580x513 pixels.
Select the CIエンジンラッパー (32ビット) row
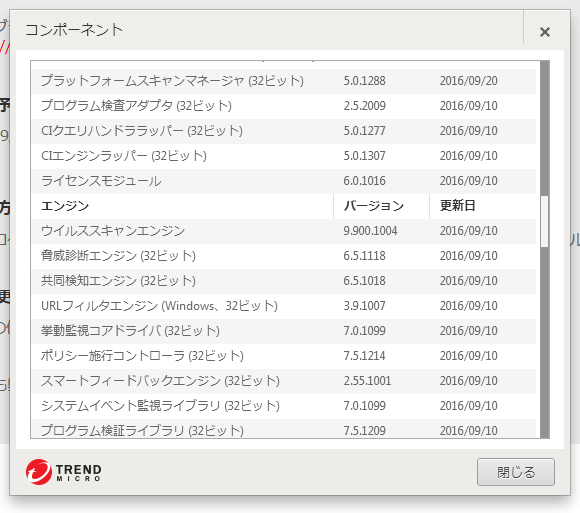tap(284, 156)
